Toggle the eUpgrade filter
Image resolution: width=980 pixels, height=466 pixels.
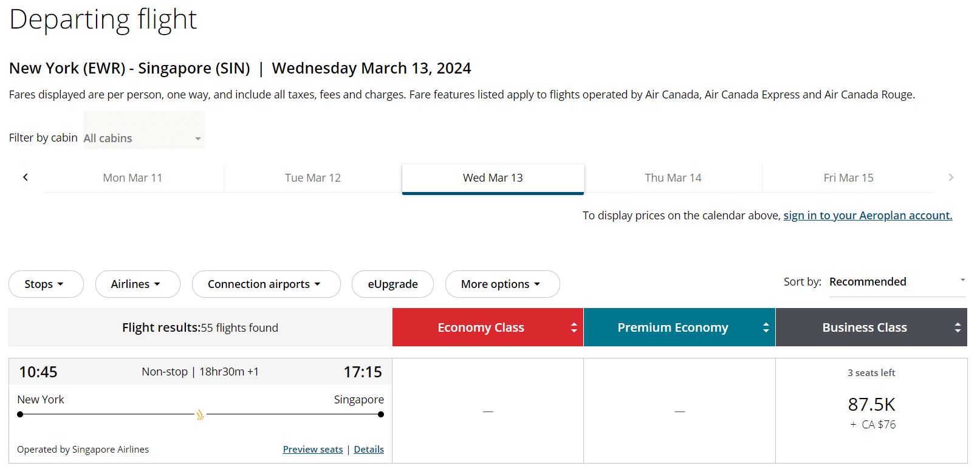point(392,284)
